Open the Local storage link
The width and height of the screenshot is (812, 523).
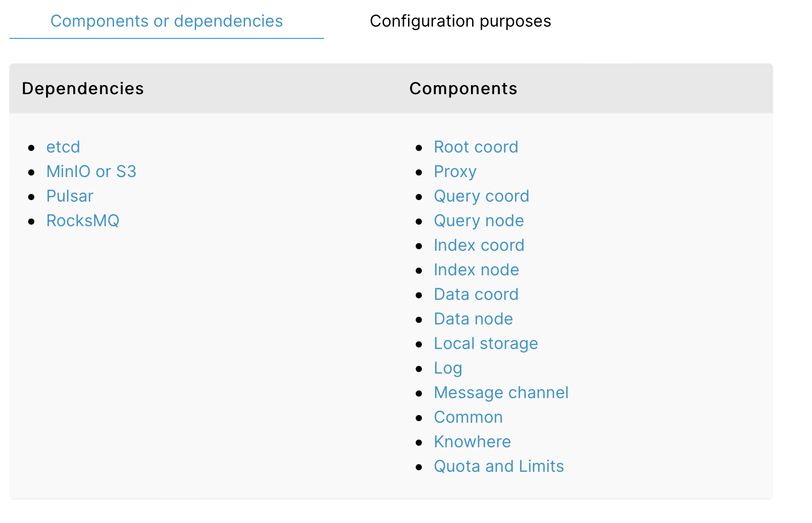pos(485,343)
